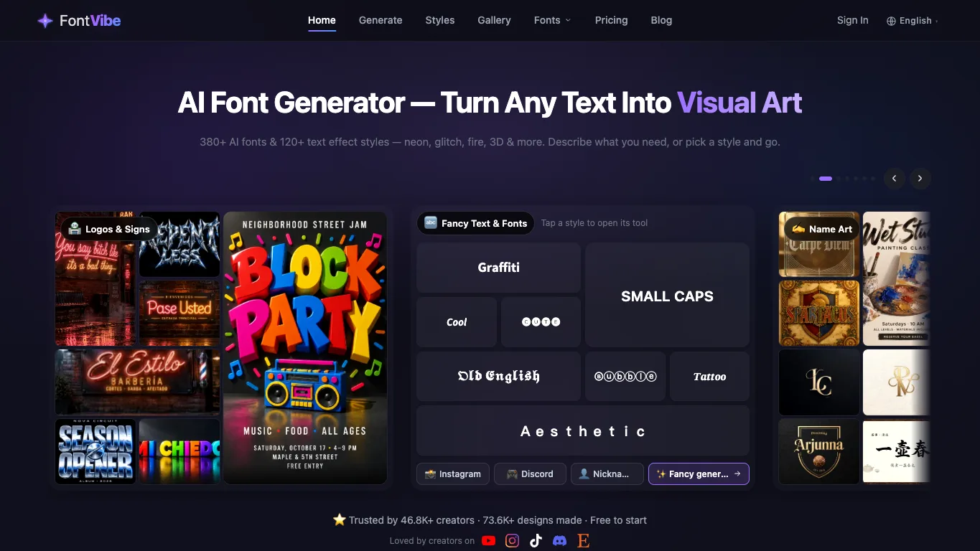
Task: Open the LC monogram logo thumbnail
Action: [819, 382]
